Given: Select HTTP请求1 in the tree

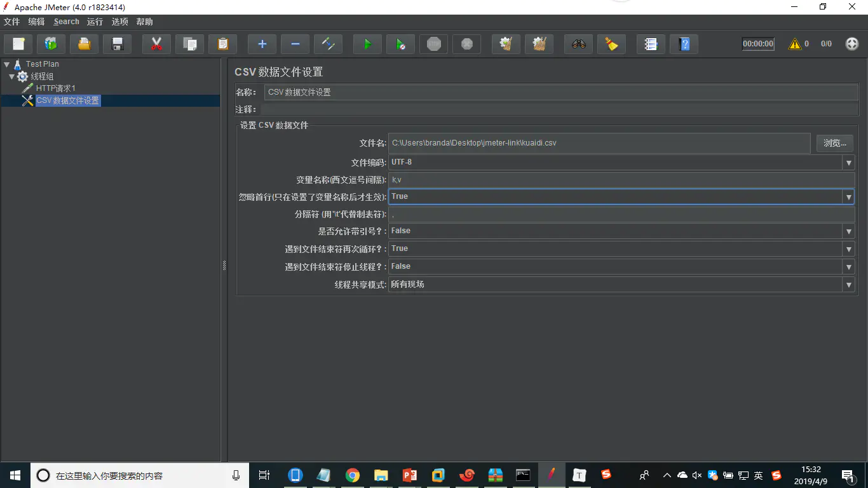Looking at the screenshot, I should click(x=55, y=88).
